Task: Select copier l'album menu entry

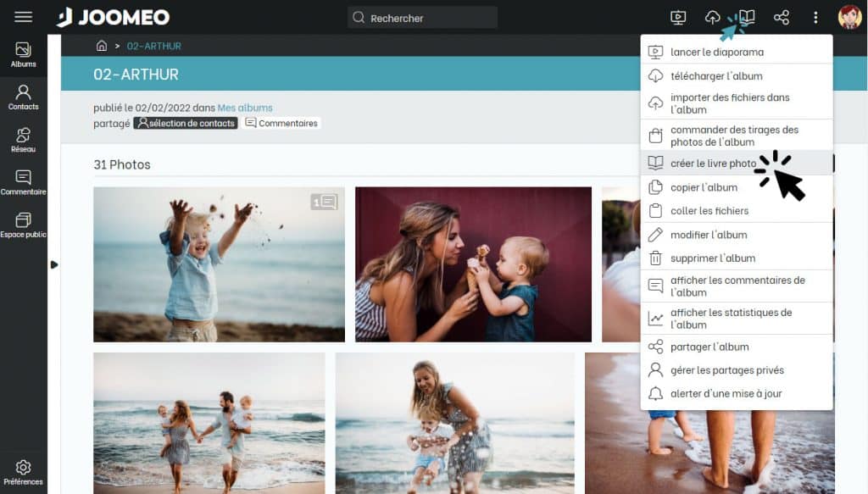Action: (737, 187)
